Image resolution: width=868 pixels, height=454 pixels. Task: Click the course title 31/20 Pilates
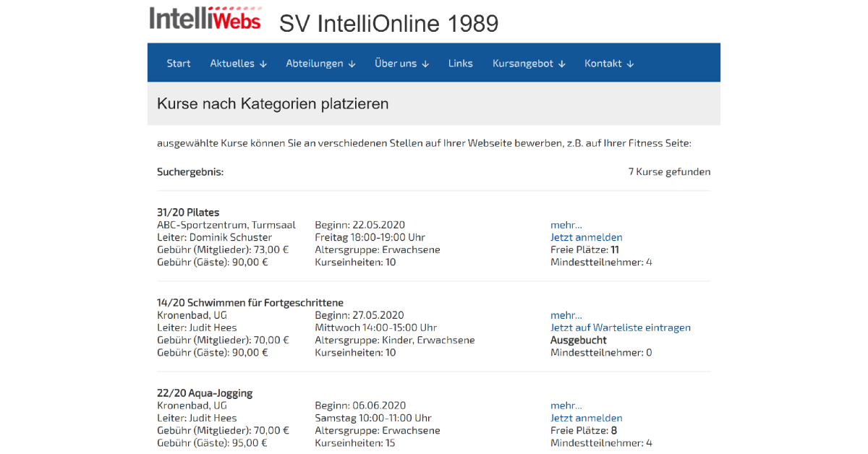pyautogui.click(x=189, y=212)
